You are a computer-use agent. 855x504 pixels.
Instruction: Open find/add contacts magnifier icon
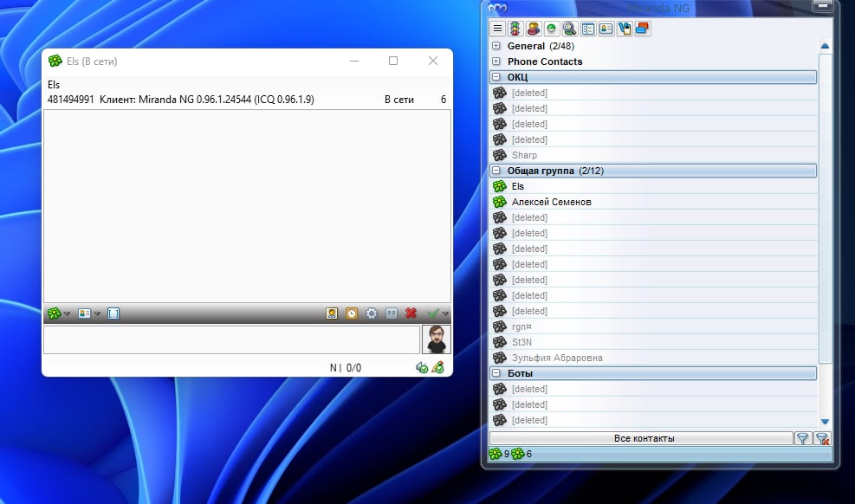pyautogui.click(x=569, y=29)
